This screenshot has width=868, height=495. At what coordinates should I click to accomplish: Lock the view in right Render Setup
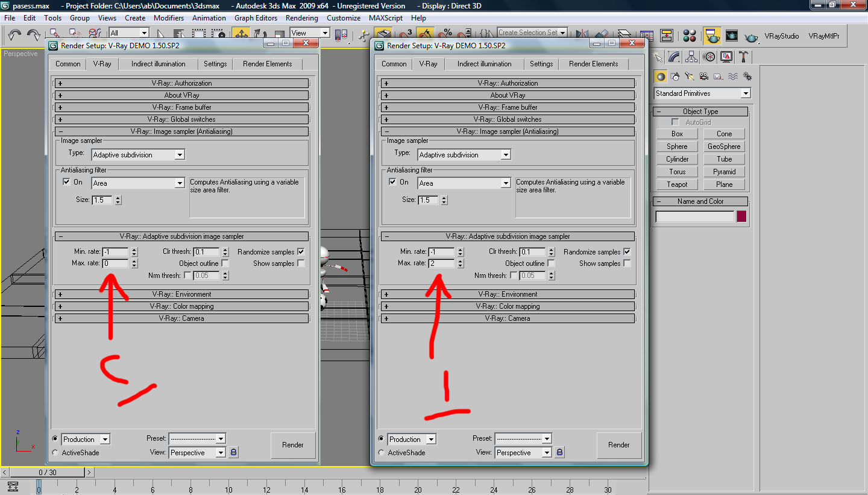(x=559, y=452)
